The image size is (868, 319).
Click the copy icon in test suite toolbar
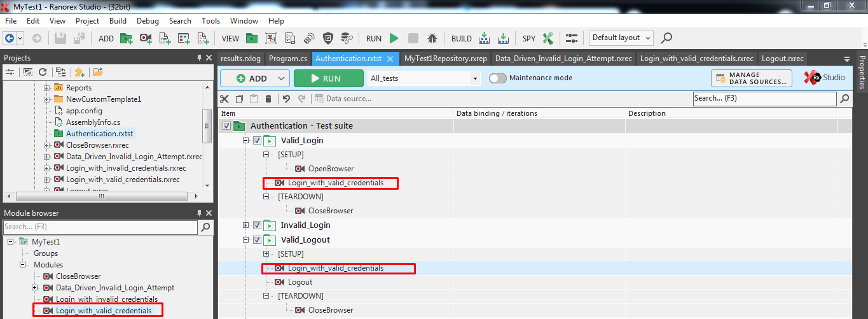pos(239,99)
